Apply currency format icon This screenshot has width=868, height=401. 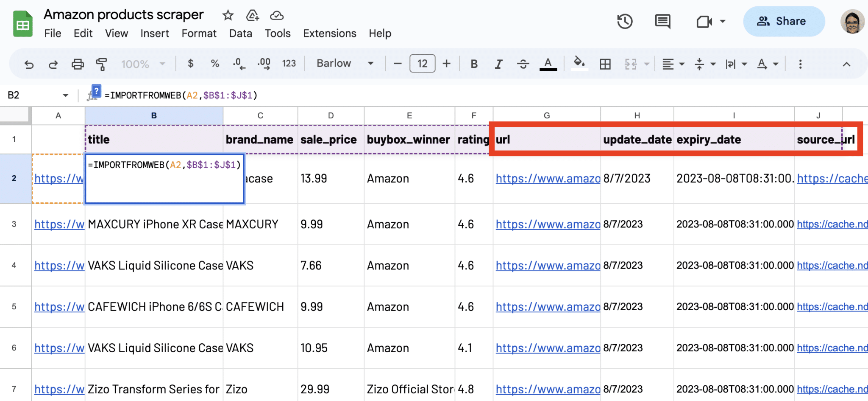click(x=190, y=64)
